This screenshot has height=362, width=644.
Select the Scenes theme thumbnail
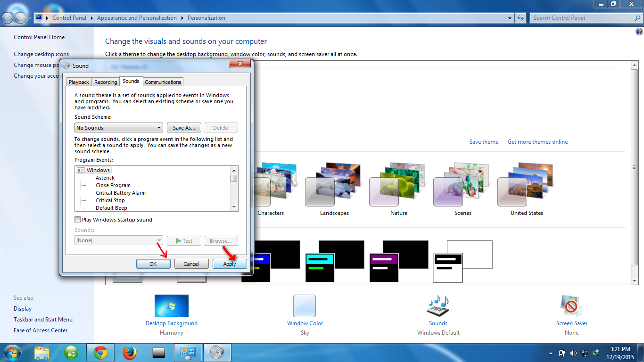pos(462,184)
